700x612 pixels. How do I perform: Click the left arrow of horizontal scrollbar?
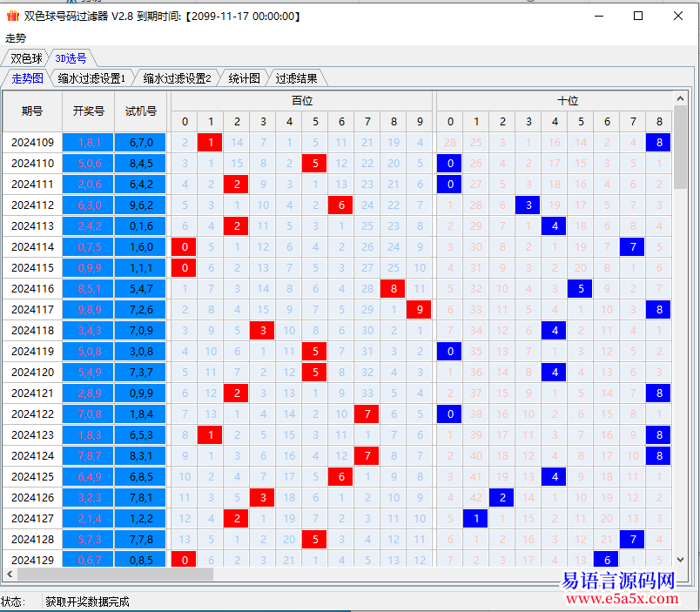point(10,574)
